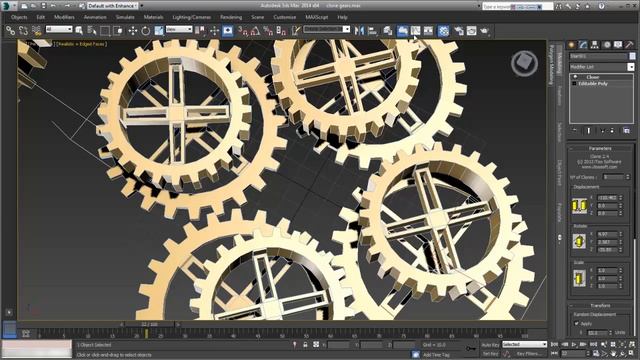Switch to the Utilities command panel tab
Viewport: 640px width, 360px height.
pyautogui.click(x=629, y=44)
